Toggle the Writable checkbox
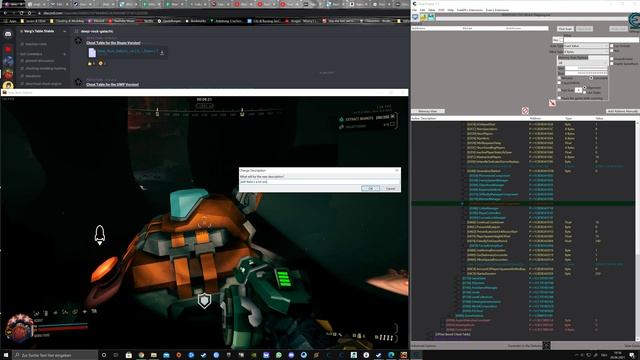Image resolution: width=640 pixels, height=360 pixels. point(560,78)
